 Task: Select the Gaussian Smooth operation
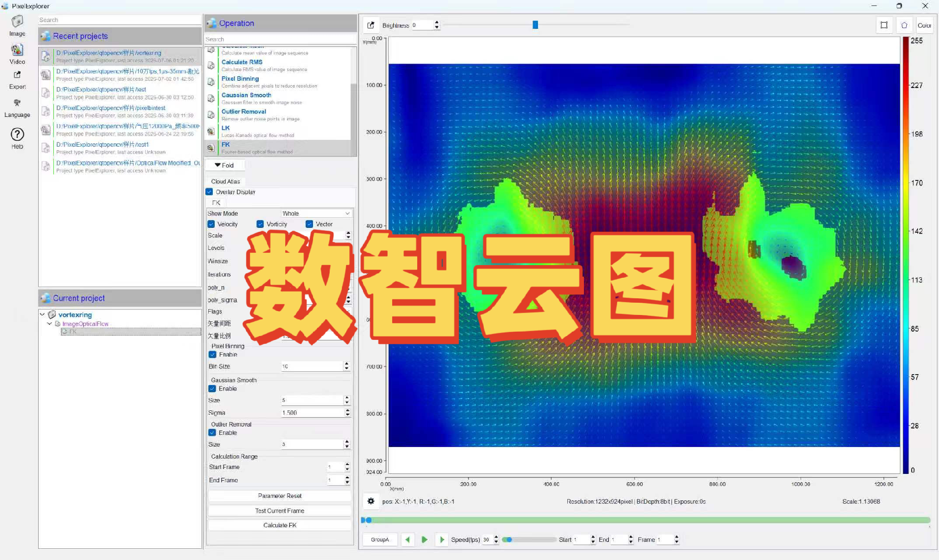click(278, 98)
